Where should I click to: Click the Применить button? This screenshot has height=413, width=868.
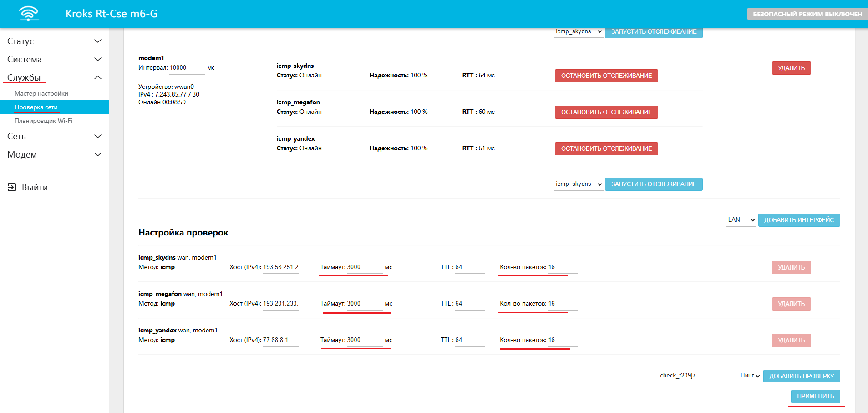815,396
